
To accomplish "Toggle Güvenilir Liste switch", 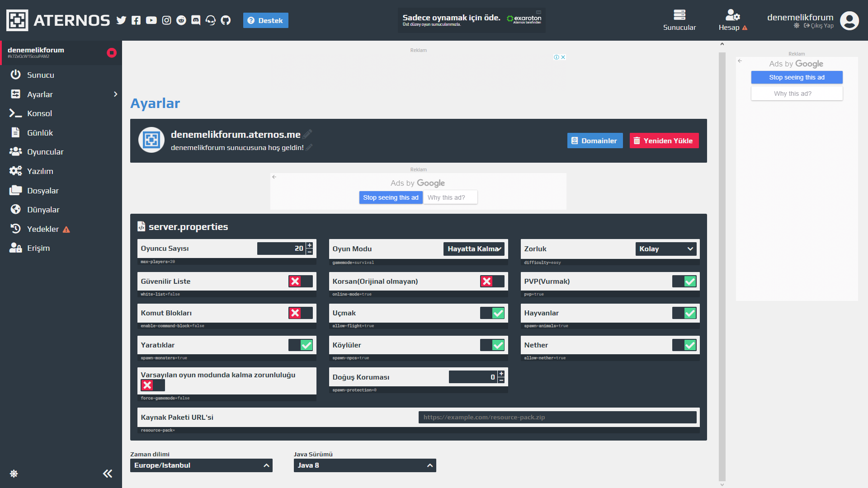I will pos(301,282).
